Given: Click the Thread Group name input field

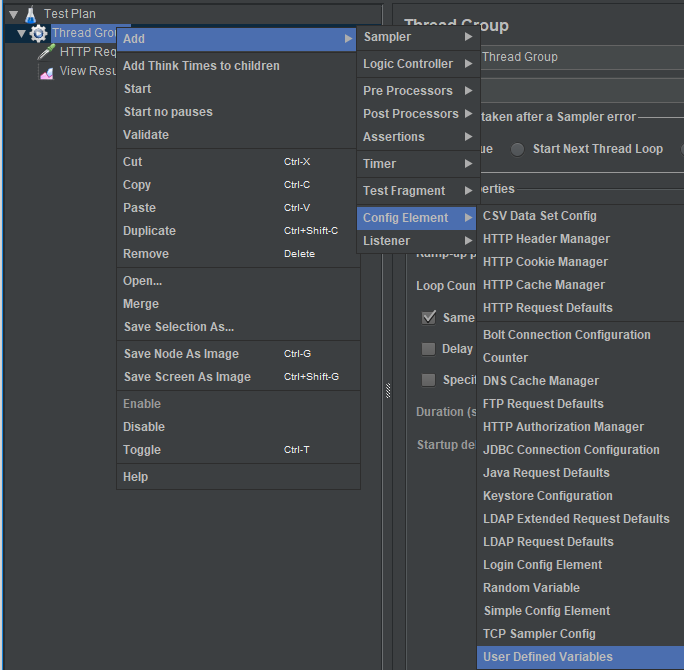Looking at the screenshot, I should coord(582,57).
